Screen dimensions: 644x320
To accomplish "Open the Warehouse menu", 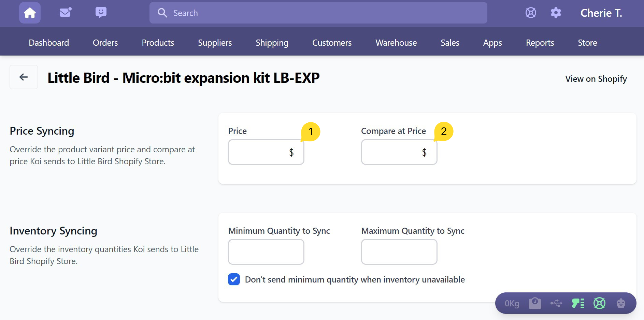I will [396, 43].
